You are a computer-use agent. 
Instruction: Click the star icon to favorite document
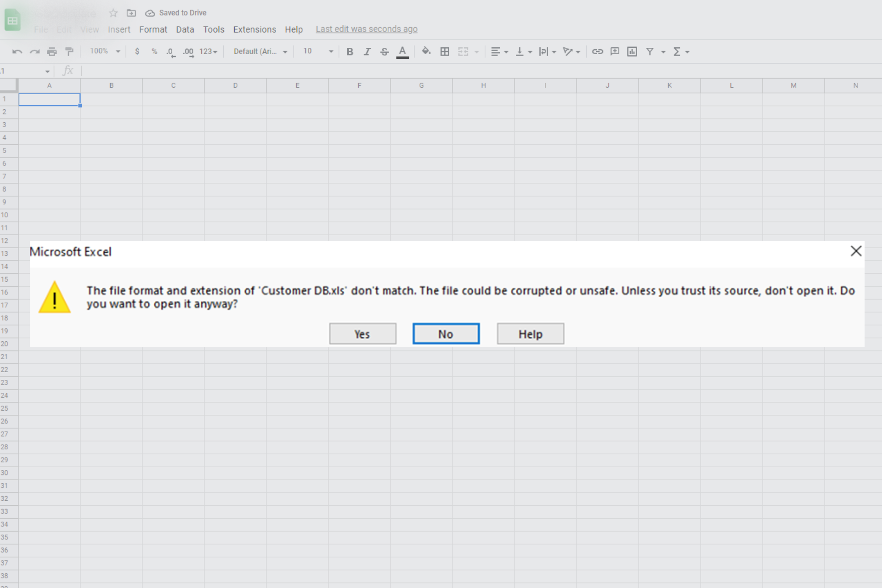(x=113, y=13)
